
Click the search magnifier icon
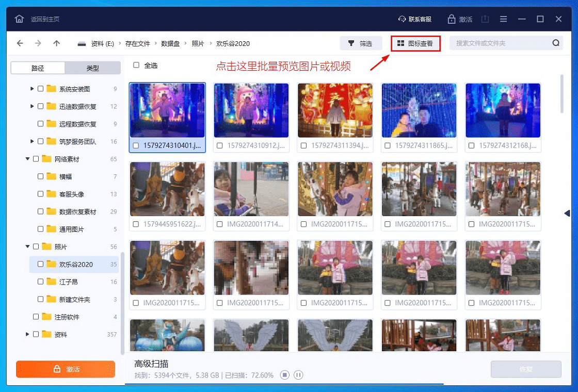click(x=555, y=43)
